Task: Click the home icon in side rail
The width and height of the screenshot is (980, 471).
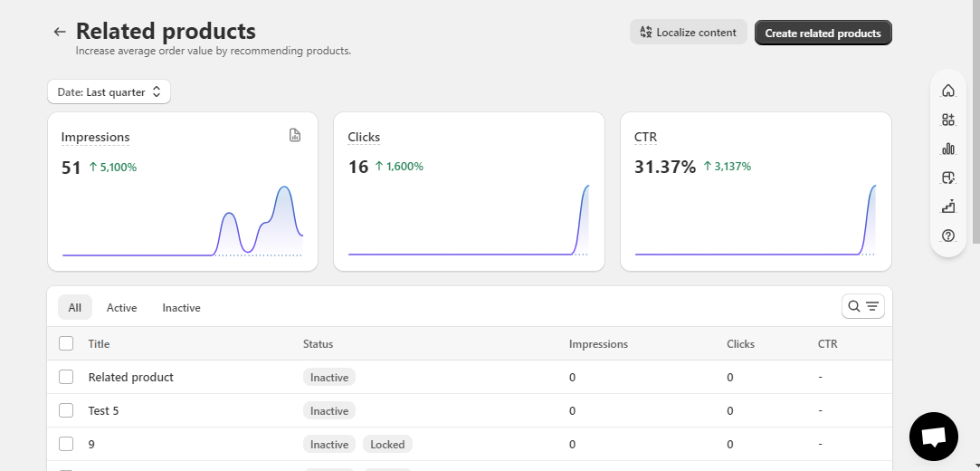Action: [x=948, y=91]
